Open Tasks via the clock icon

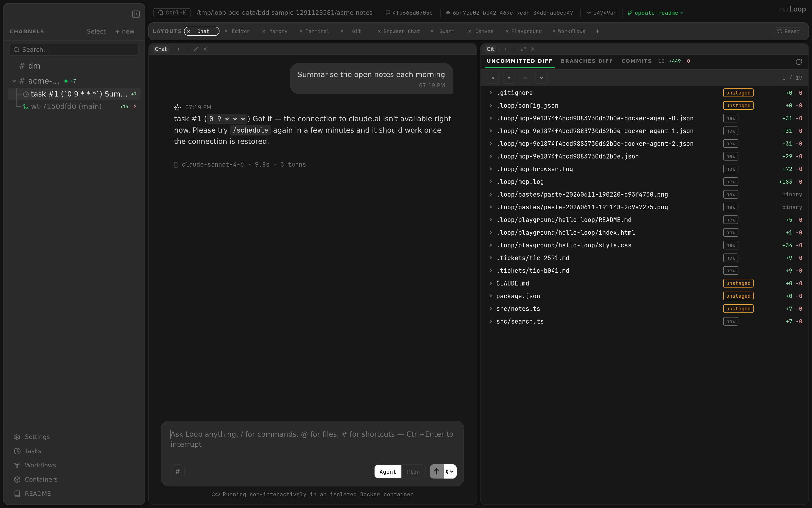pyautogui.click(x=17, y=451)
